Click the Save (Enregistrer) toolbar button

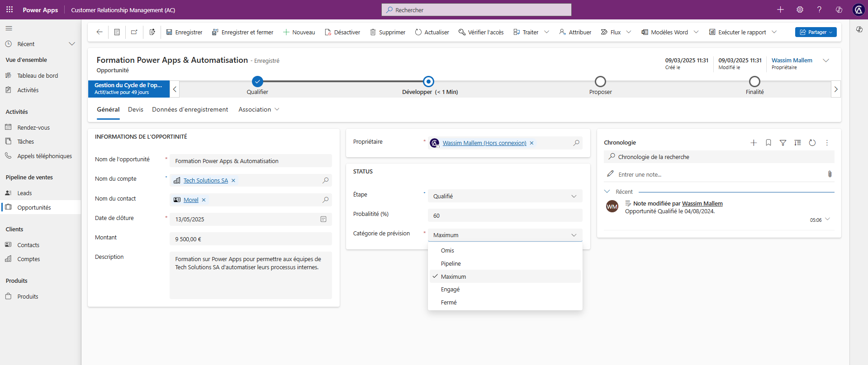pos(184,32)
